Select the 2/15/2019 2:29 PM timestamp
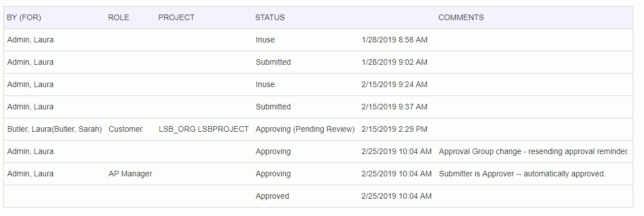The height and width of the screenshot is (216, 644). [394, 129]
